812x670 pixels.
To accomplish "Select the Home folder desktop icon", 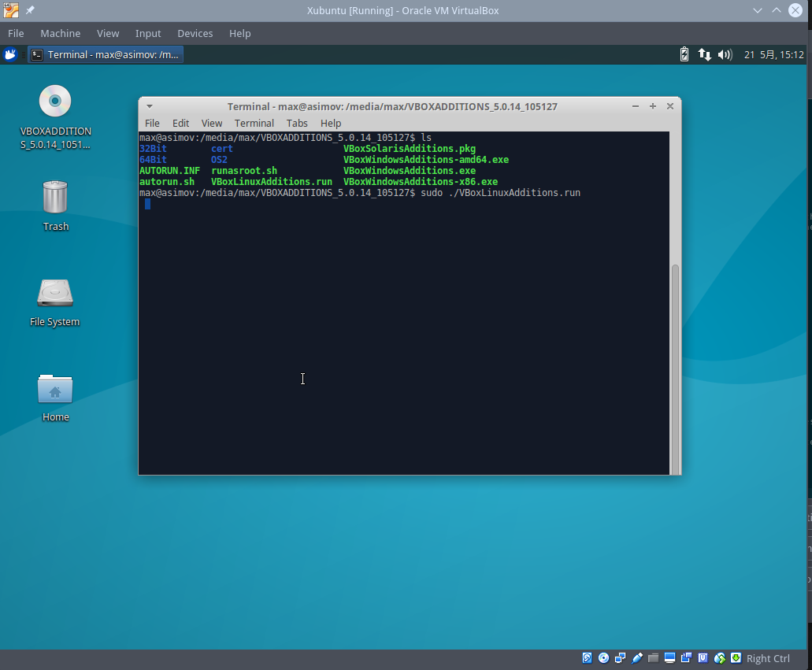I will coord(55,398).
